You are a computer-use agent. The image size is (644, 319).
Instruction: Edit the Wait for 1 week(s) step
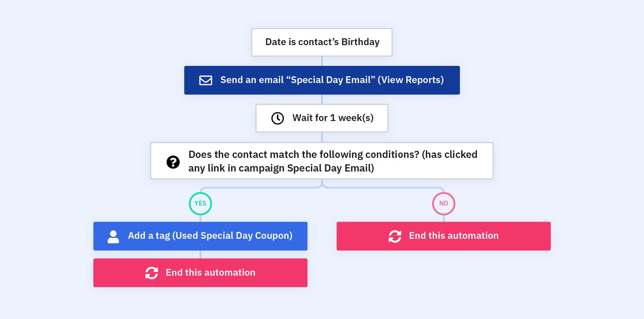pos(322,118)
